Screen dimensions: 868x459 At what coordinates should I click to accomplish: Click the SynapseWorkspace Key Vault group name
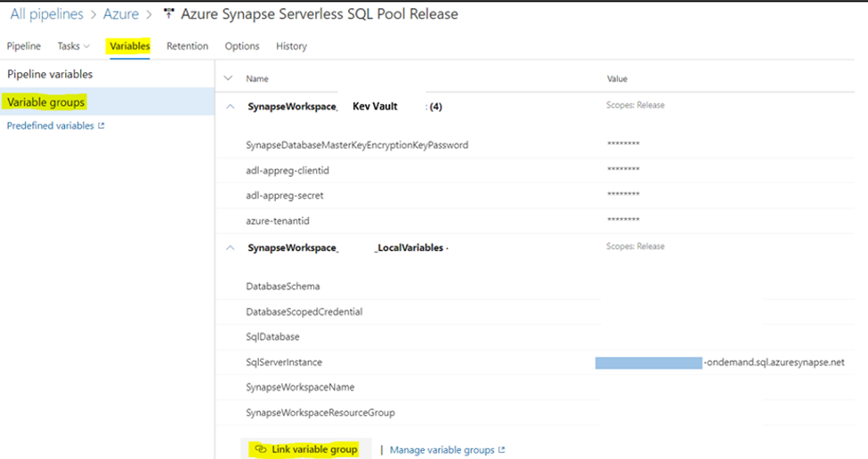[x=345, y=107]
